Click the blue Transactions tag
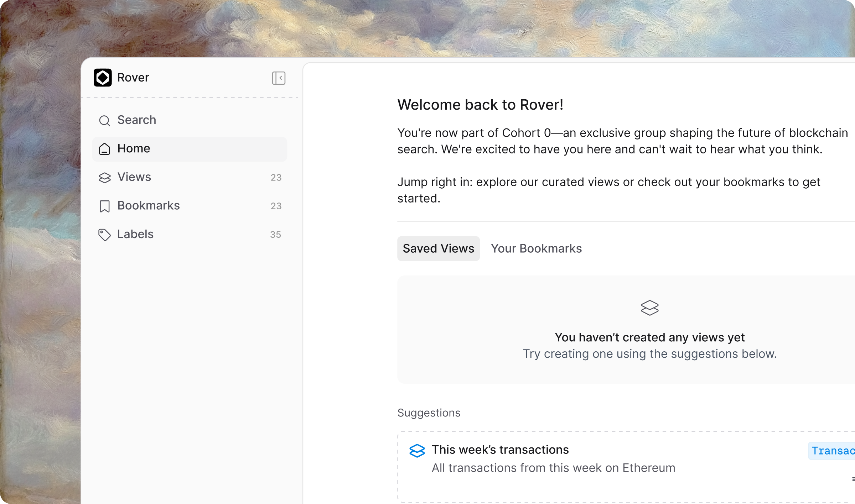 click(832, 451)
